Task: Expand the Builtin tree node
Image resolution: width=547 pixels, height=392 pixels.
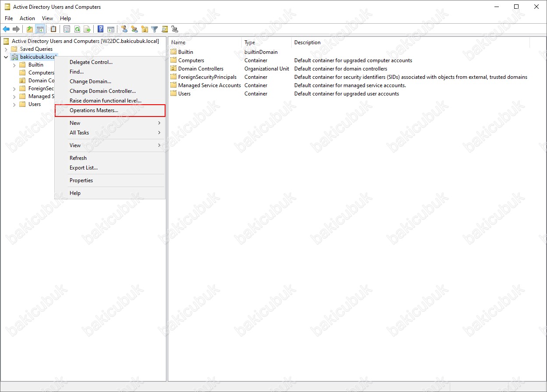Action: click(14, 65)
